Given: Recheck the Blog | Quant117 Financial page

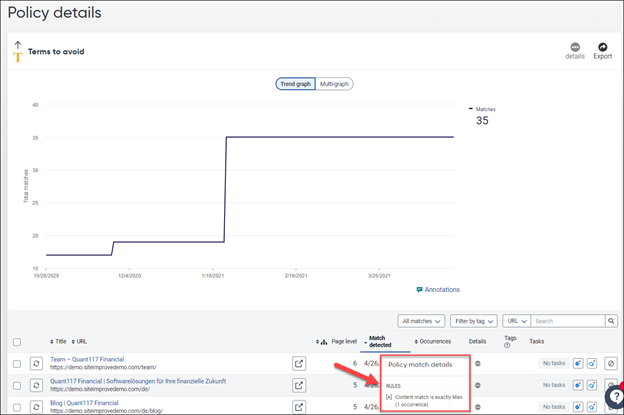Looking at the screenshot, I should (36, 407).
